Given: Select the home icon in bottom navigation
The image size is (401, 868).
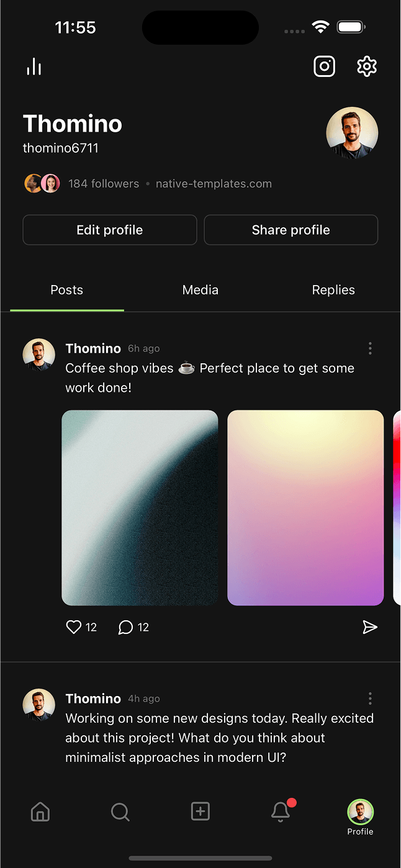Looking at the screenshot, I should 40,811.
